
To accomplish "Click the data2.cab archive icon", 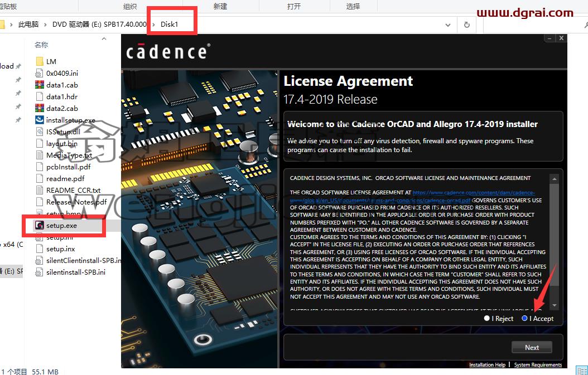I will point(40,108).
